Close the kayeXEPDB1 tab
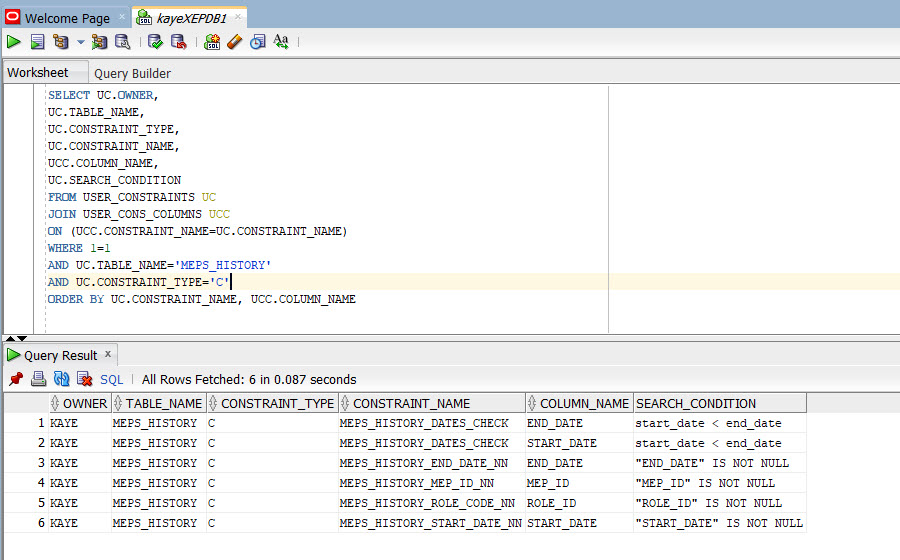 pos(238,17)
